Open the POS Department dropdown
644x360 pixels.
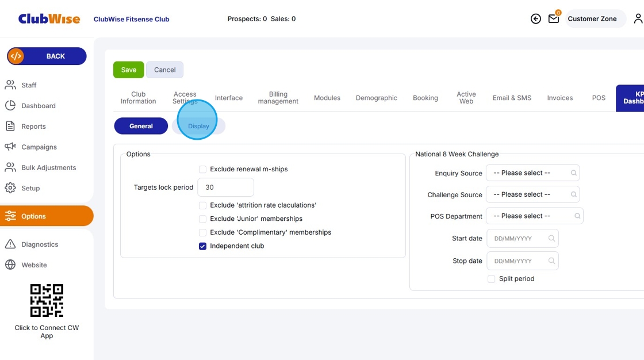(x=534, y=216)
